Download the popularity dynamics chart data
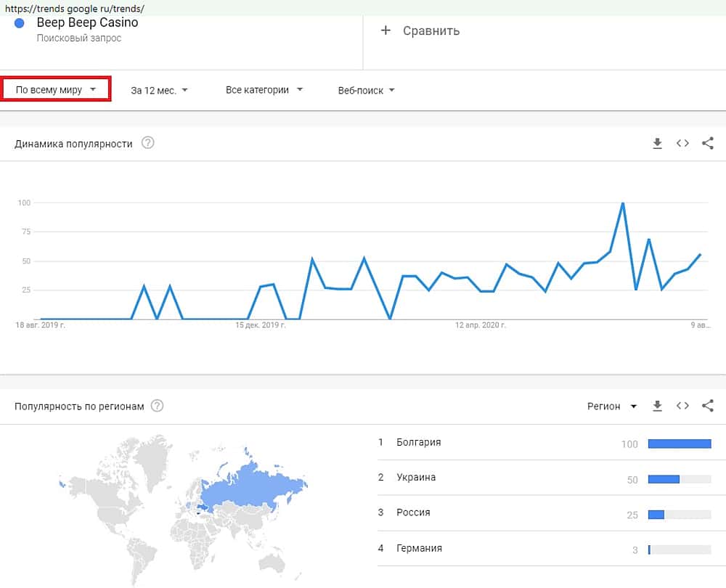This screenshot has height=588, width=726. [x=657, y=144]
